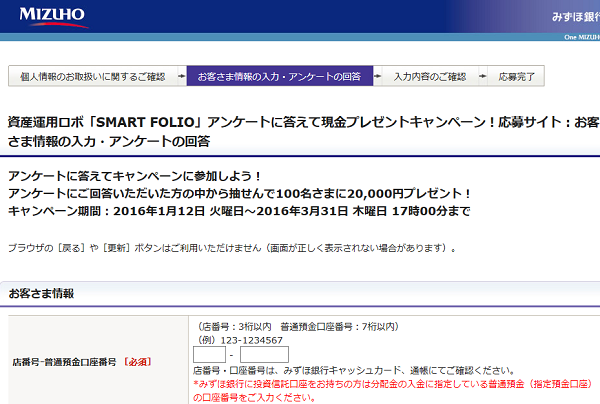Click the お客さま情報 section heading
This screenshot has width=600, height=404.
tap(41, 293)
